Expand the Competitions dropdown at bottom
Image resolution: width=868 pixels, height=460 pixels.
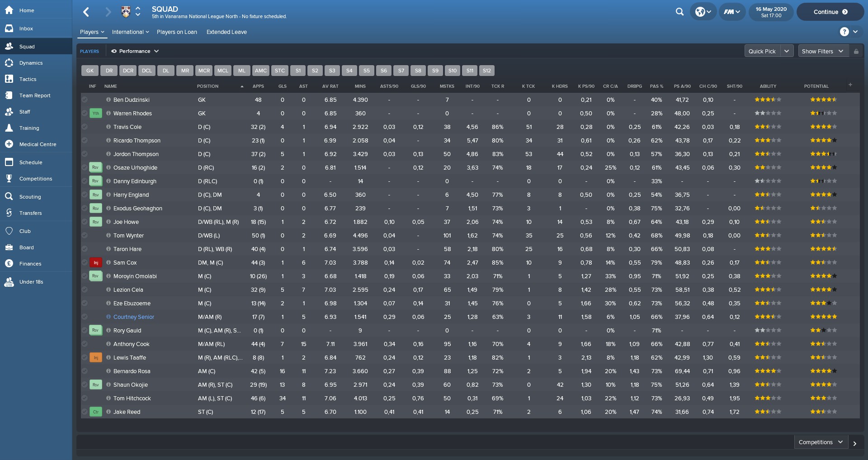(x=820, y=442)
